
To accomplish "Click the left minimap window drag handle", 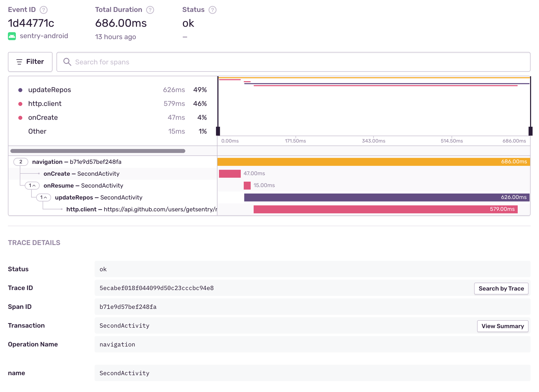I will click(218, 131).
